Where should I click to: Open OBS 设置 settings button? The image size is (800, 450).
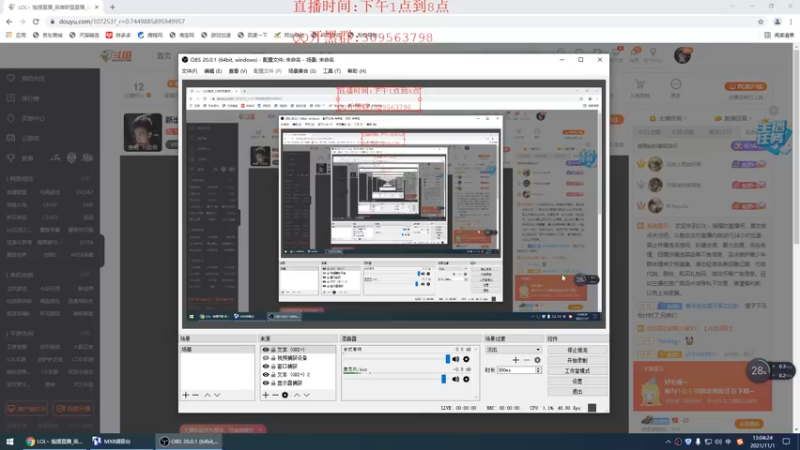(578, 381)
